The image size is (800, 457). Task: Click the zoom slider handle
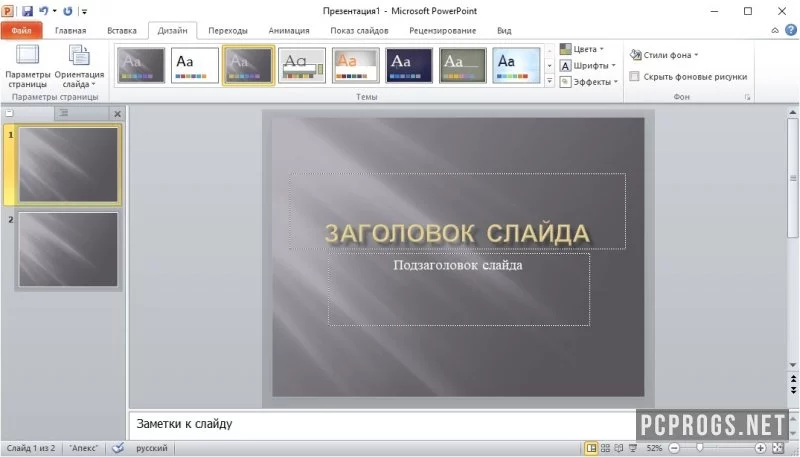point(700,448)
